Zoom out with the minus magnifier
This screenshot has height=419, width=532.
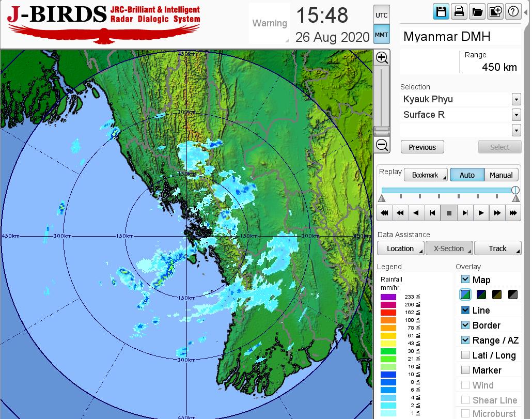click(x=382, y=145)
